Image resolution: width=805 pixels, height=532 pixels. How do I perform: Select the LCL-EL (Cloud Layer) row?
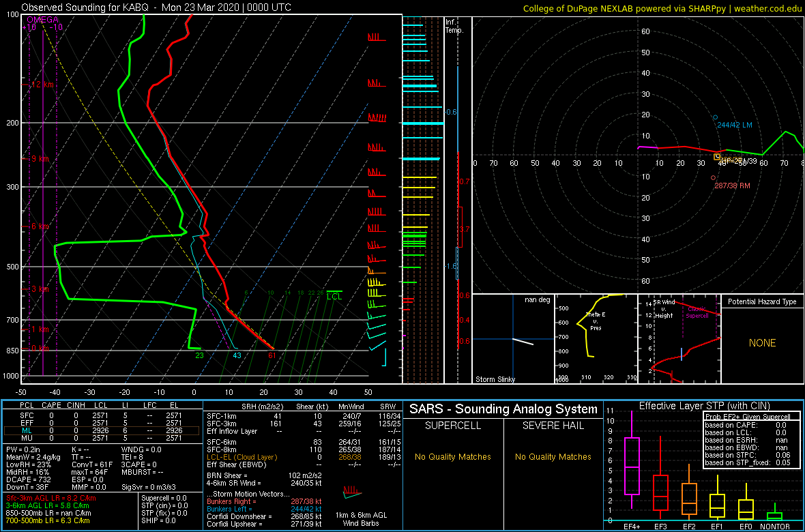(x=304, y=457)
